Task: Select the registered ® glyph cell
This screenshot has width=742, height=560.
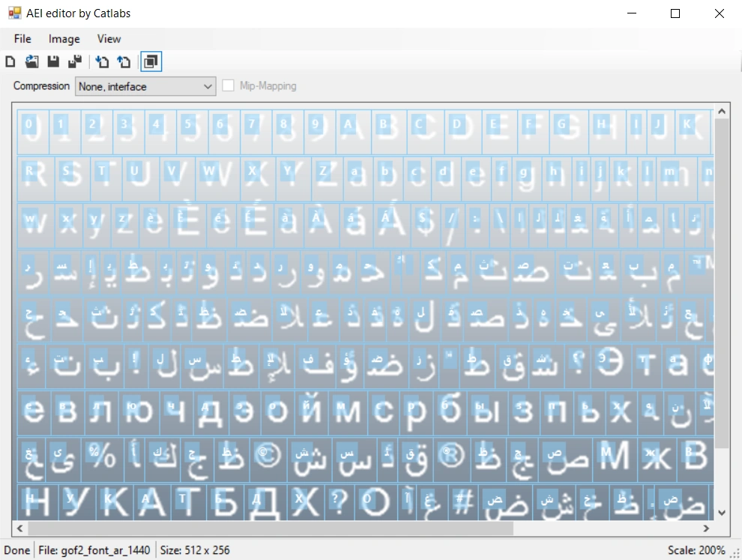Action: click(x=451, y=460)
